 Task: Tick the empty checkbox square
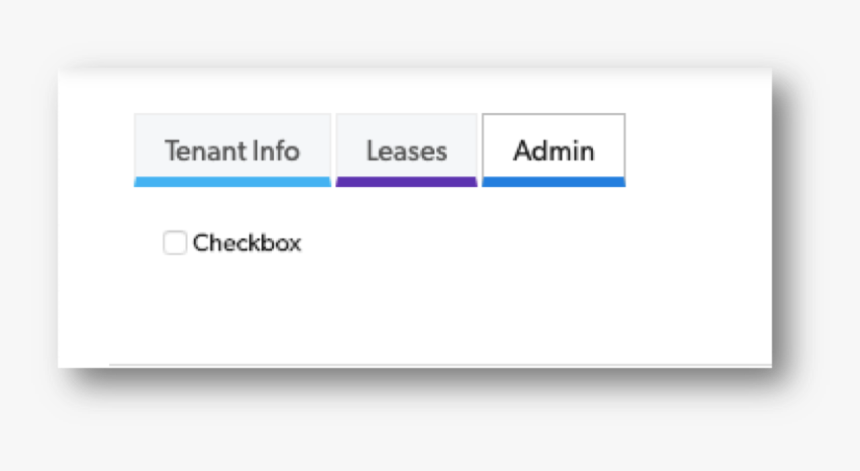[x=175, y=243]
